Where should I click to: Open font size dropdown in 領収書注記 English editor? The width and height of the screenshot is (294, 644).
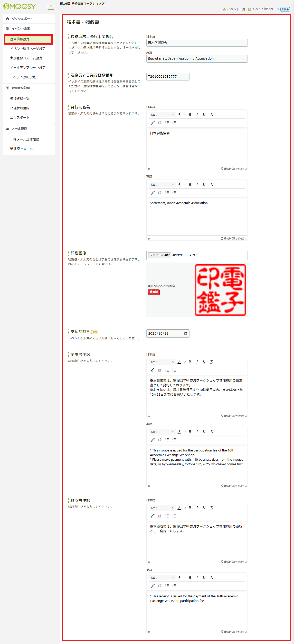(162, 578)
